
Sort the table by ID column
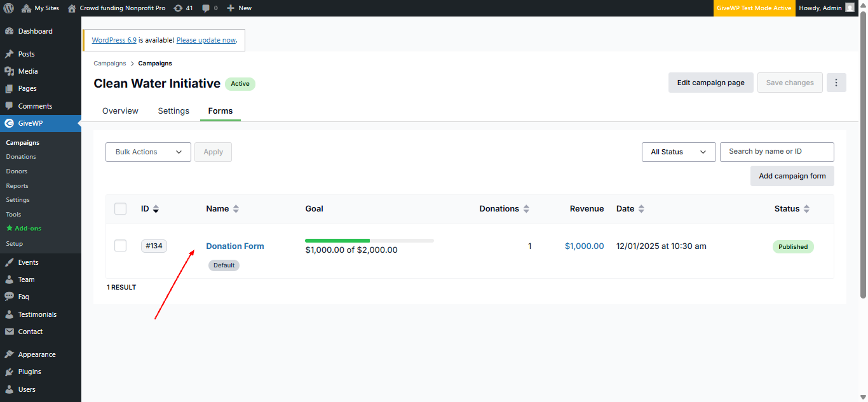[156, 209]
